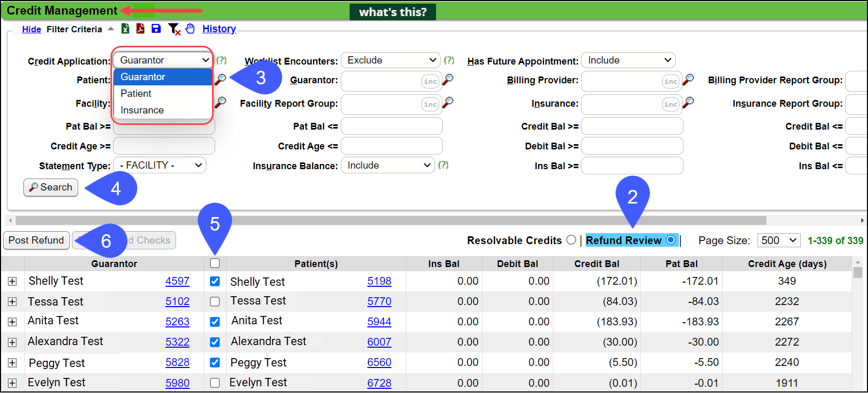This screenshot has height=393, width=868.
Task: Open the History link
Action: click(x=219, y=29)
